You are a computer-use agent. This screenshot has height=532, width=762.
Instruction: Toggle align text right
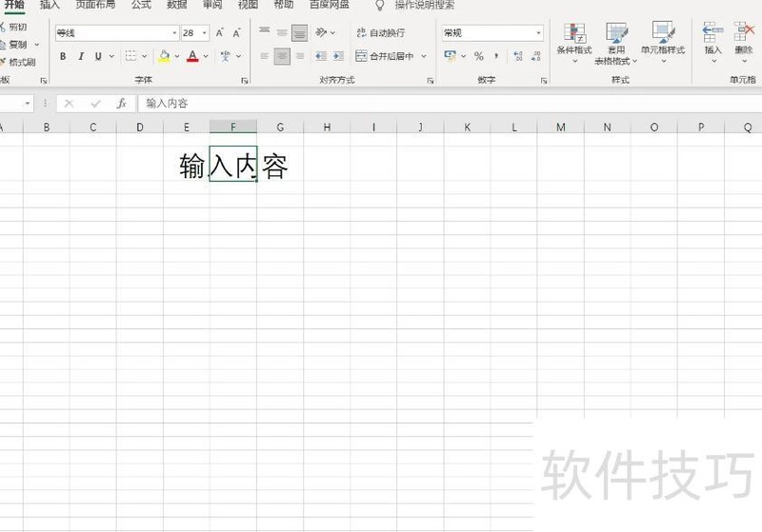(300, 56)
